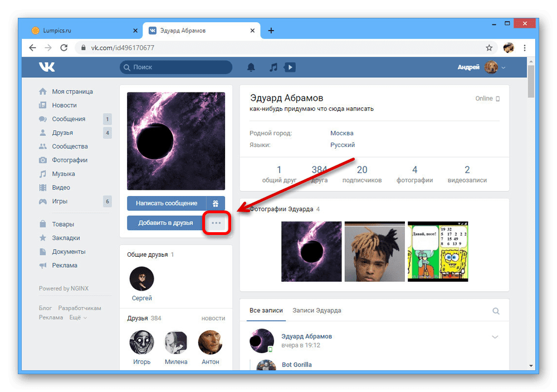This screenshot has width=557, height=392.
Task: Click the gift icon next to Написать сообщение
Action: (216, 203)
